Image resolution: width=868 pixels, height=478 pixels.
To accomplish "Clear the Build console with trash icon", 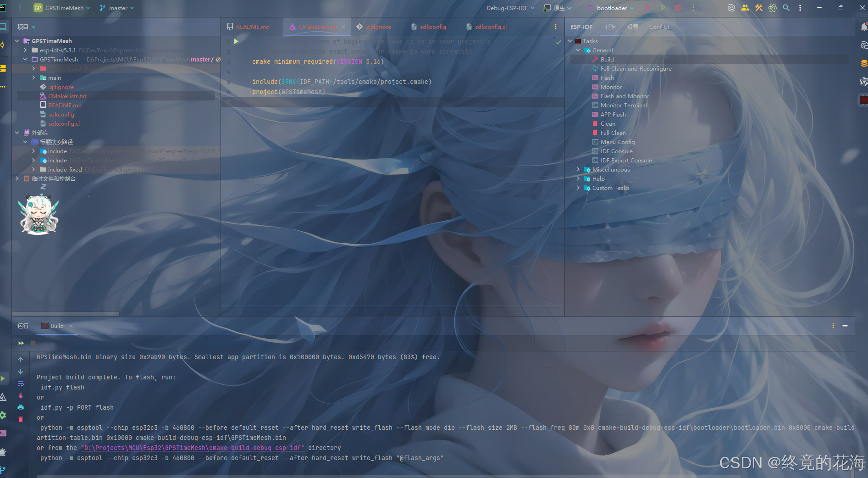I will tap(21, 419).
